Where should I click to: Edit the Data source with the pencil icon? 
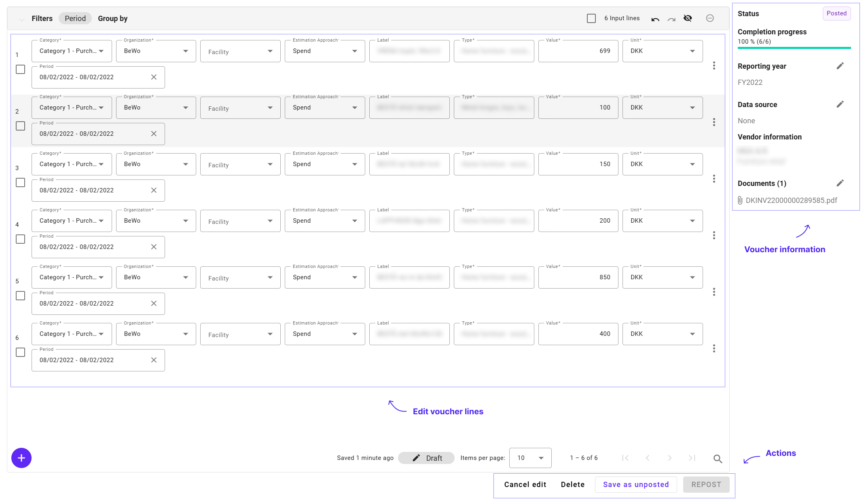click(840, 104)
